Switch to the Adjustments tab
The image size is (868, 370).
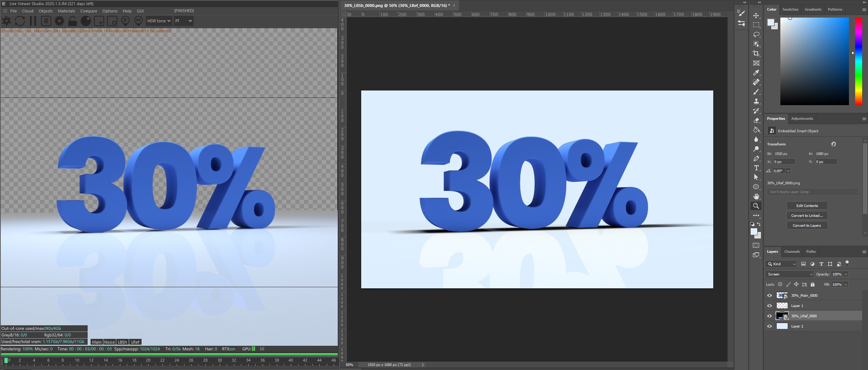click(802, 119)
